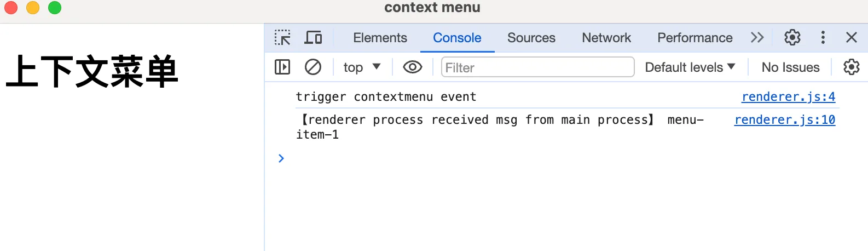This screenshot has height=251, width=868.
Task: Open DevTools settings gear in tab bar
Action: click(792, 38)
